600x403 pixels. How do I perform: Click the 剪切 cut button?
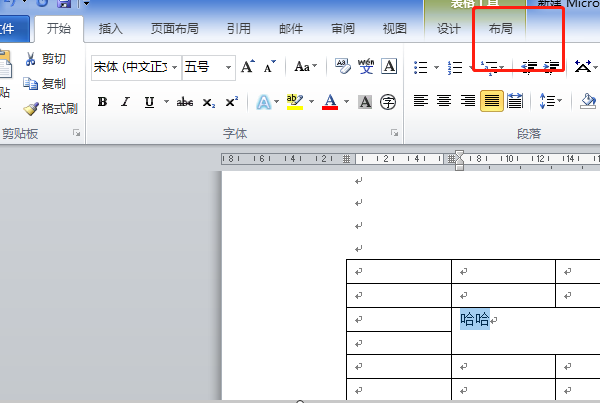tap(45, 59)
